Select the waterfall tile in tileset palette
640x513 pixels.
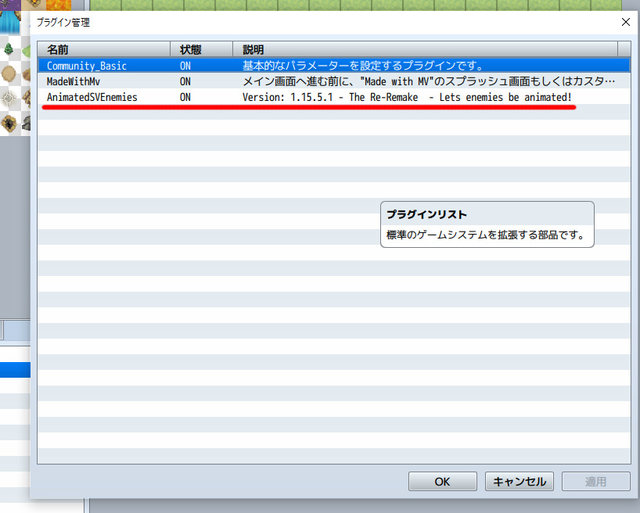10,23
